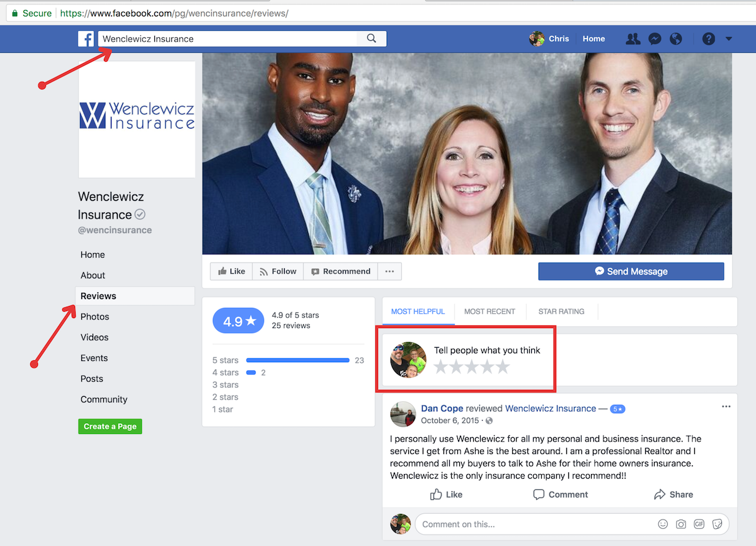Like the Wenclewicz Insurance page

[231, 271]
